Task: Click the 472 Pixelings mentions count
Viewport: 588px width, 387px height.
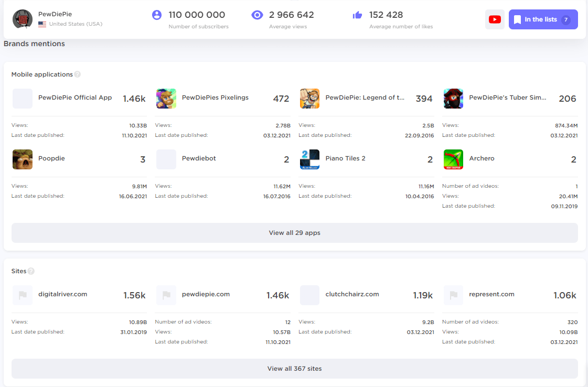Action: [x=281, y=99]
